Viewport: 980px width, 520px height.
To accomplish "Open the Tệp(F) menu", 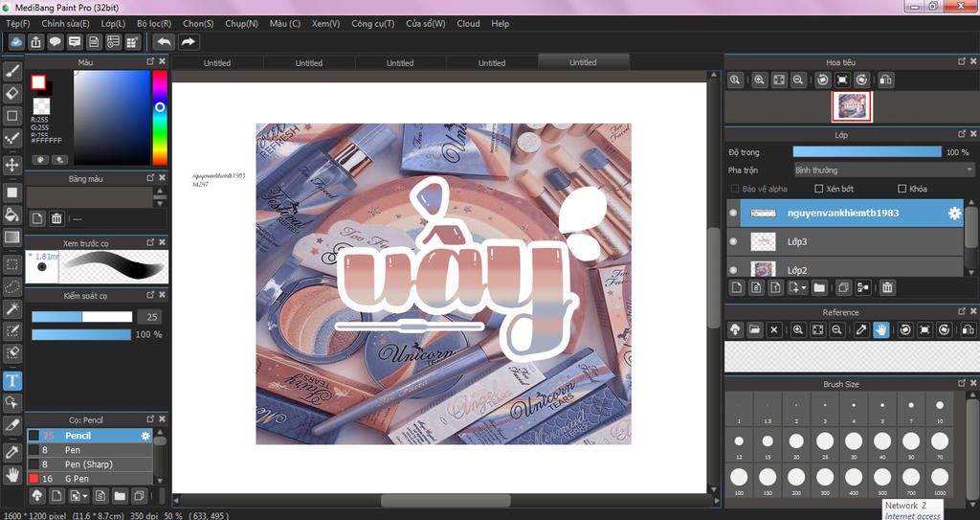I will click(x=18, y=23).
